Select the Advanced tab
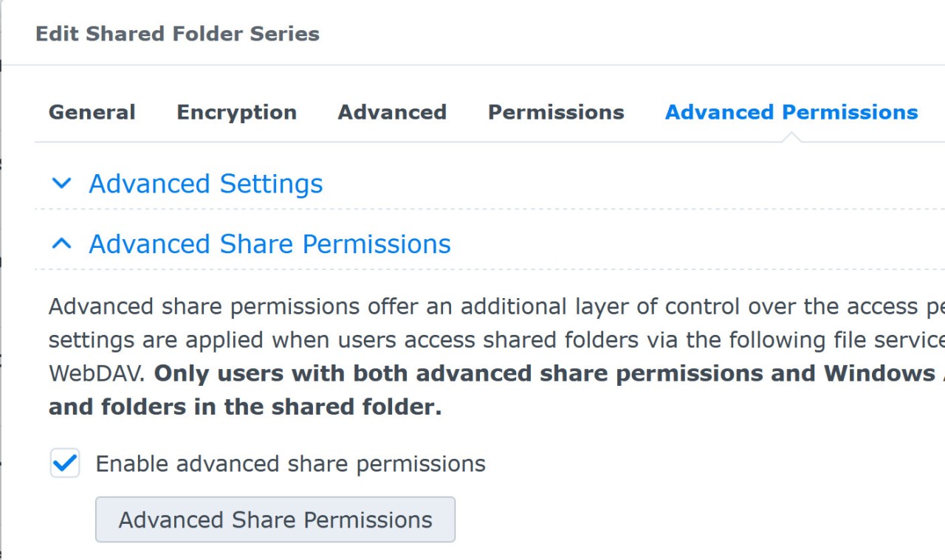Screen dimensions: 945x560 [x=392, y=112]
